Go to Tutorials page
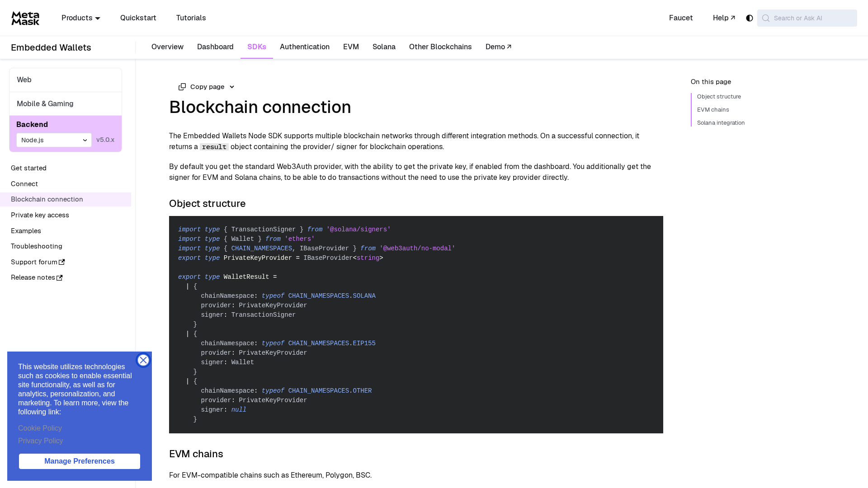Viewport: 868px width, 488px height. point(191,18)
